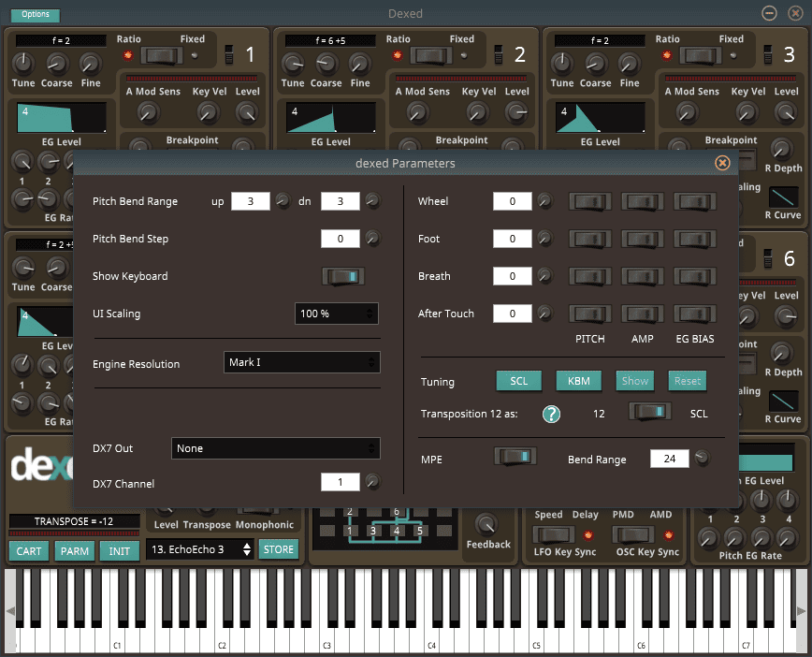Viewport: 812px width, 657px height.
Task: Toggle Wheel AMP switch
Action: pos(642,201)
